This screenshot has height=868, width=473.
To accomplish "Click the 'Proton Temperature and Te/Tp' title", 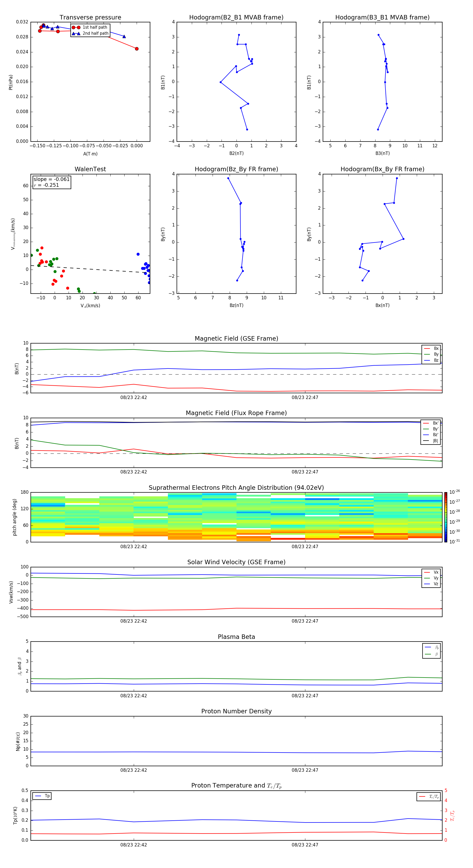I will 236,786.
